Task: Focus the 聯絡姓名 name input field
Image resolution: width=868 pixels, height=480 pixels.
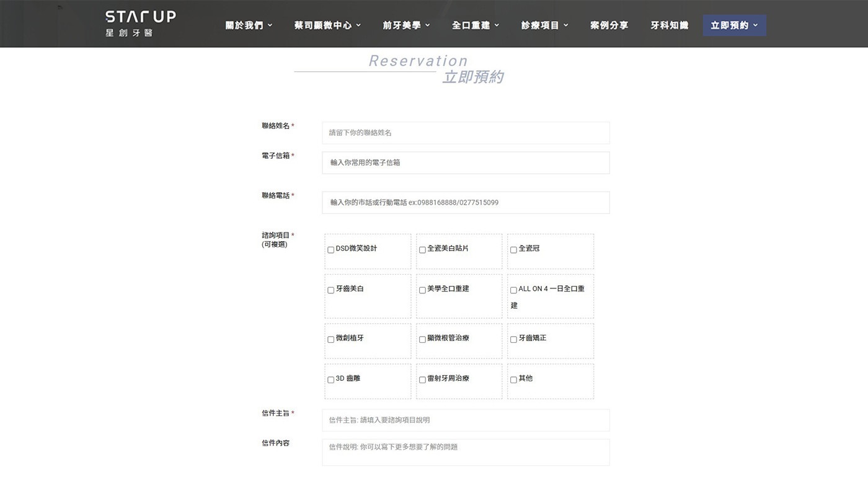Action: tap(466, 133)
